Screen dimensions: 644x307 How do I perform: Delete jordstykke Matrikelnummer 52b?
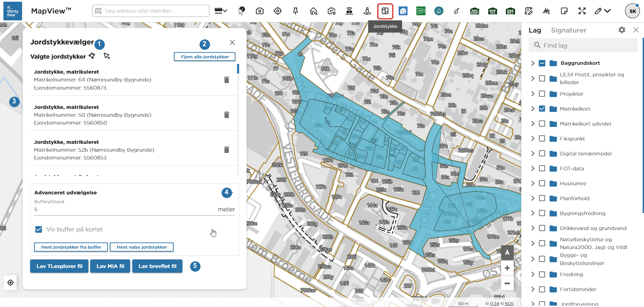pyautogui.click(x=227, y=150)
